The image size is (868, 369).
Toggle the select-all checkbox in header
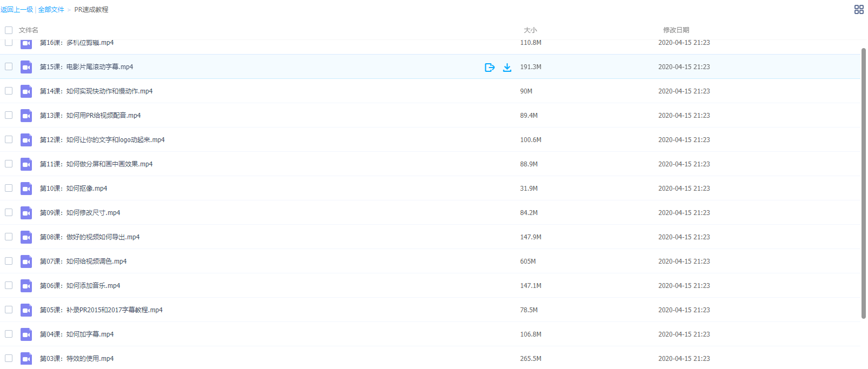(9, 30)
